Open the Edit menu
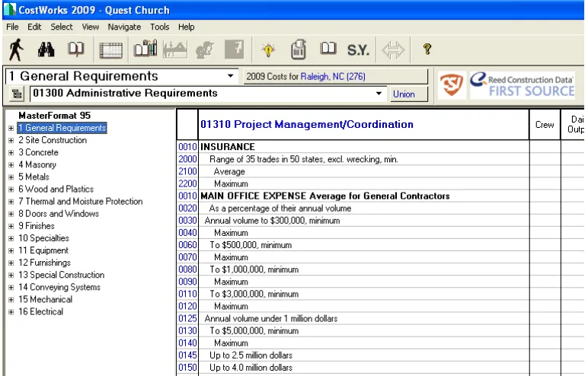The image size is (588, 376). pos(34,27)
